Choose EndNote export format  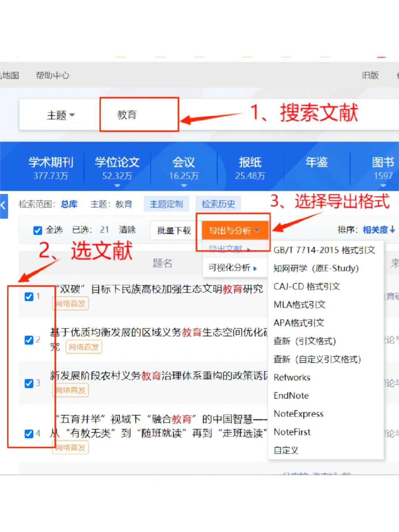coord(291,396)
